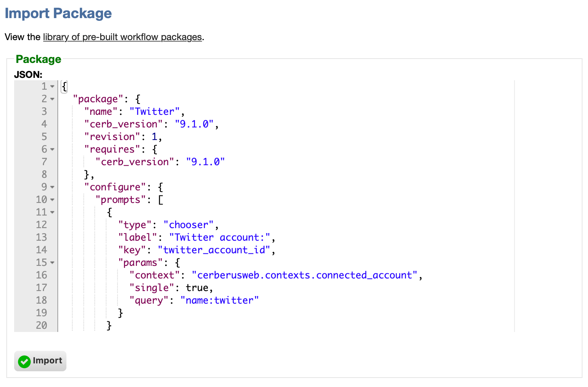Click the revision number 1 value

coord(154,137)
